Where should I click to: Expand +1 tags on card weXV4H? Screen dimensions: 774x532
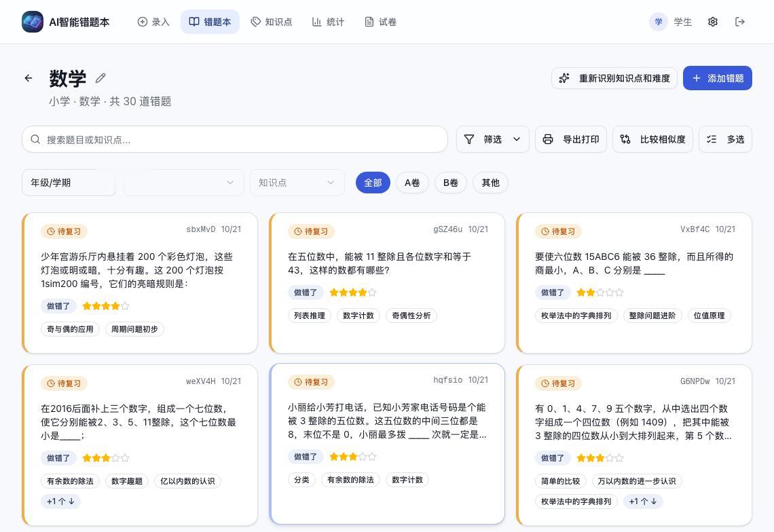[x=60, y=501]
